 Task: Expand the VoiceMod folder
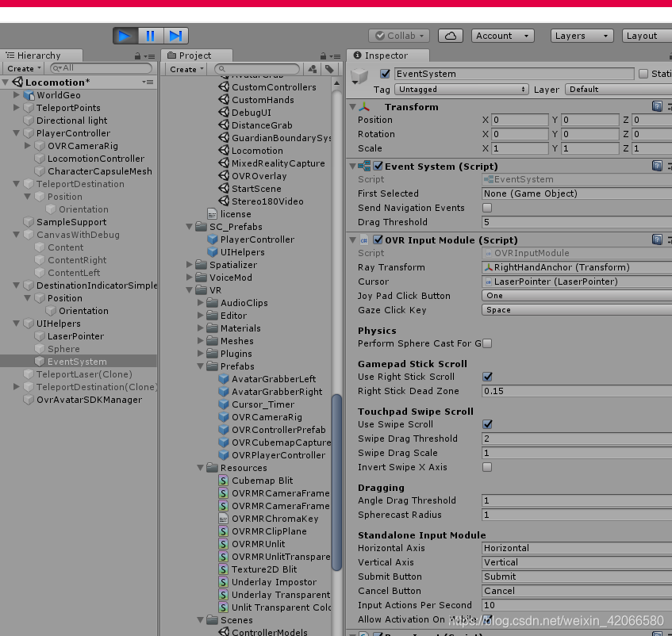point(189,278)
